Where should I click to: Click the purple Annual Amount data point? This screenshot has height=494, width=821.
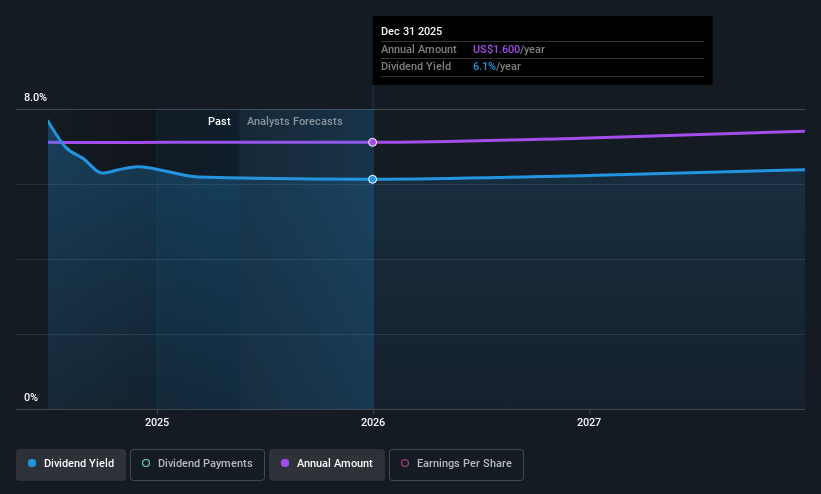click(x=372, y=142)
